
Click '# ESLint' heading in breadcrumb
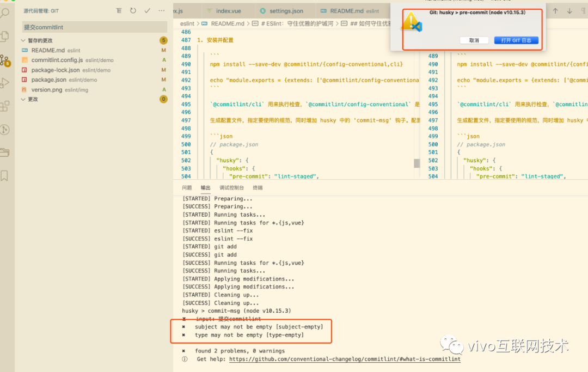coord(297,23)
